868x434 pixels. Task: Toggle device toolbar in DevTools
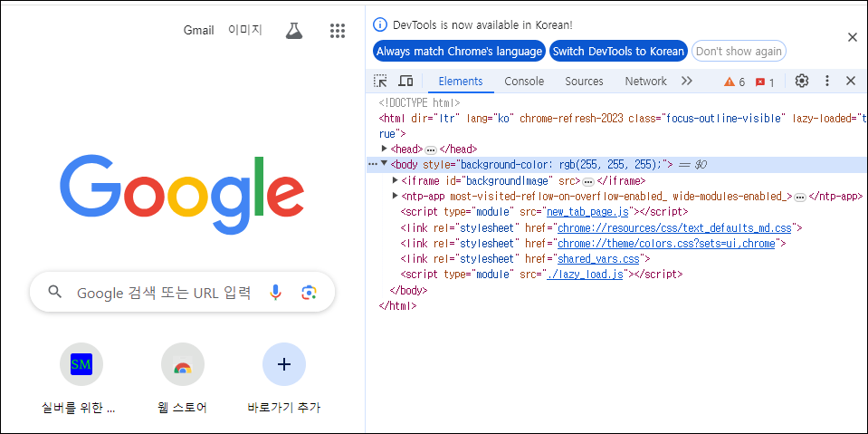pos(405,81)
